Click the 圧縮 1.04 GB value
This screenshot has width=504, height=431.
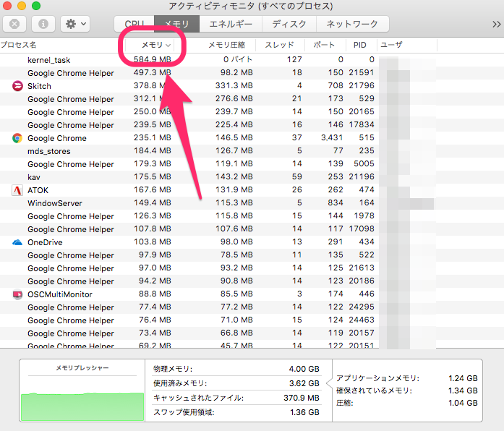pyautogui.click(x=464, y=403)
